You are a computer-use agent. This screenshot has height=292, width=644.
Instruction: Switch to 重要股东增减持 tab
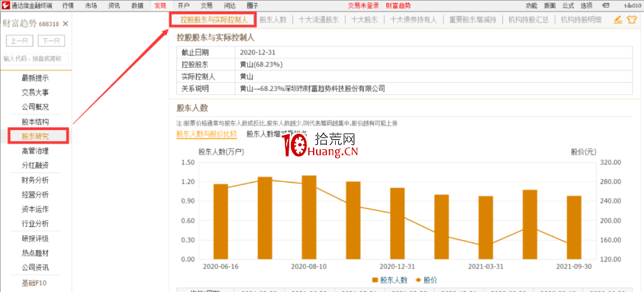pos(473,19)
